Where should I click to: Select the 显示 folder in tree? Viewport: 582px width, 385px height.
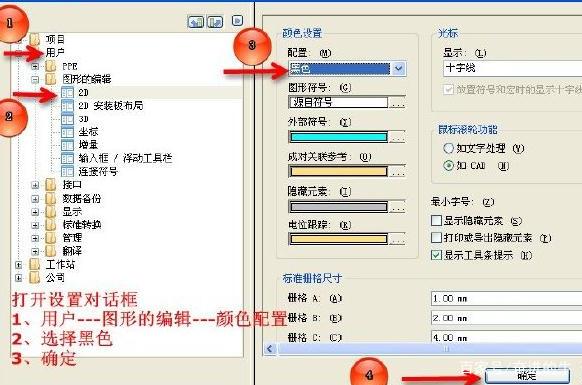click(x=72, y=212)
